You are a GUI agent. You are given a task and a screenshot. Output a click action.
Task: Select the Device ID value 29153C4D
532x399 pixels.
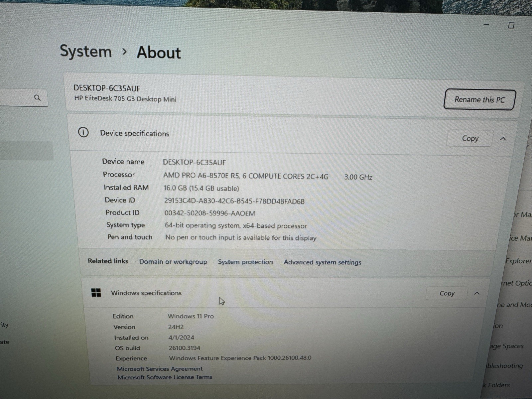tap(234, 201)
